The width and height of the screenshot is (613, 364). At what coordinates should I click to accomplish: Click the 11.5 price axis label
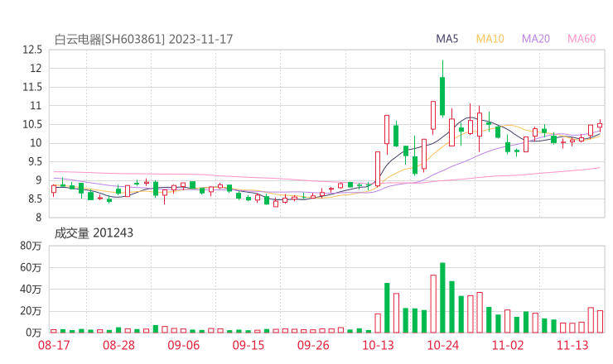32,87
